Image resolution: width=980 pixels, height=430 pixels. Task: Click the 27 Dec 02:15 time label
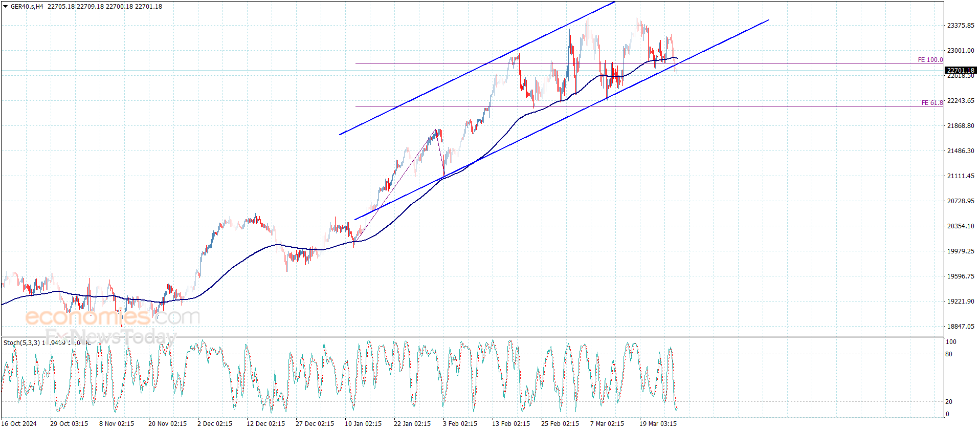coord(315,424)
